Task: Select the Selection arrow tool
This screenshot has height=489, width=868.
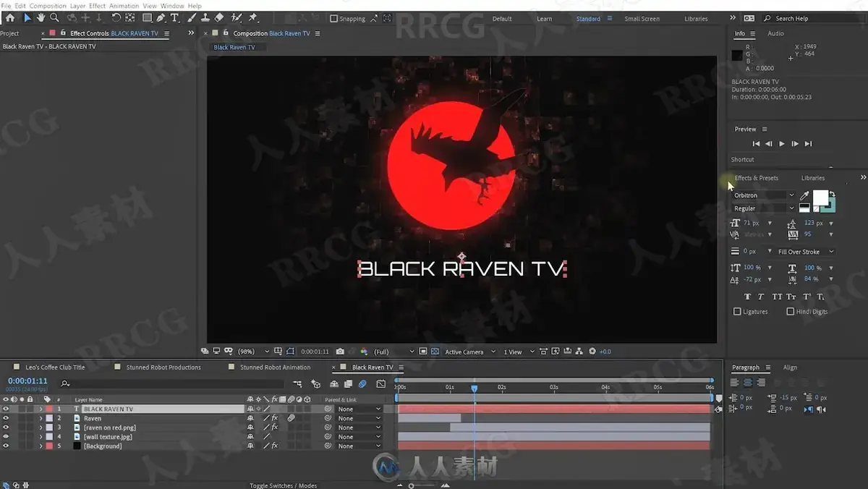Action: coord(28,17)
